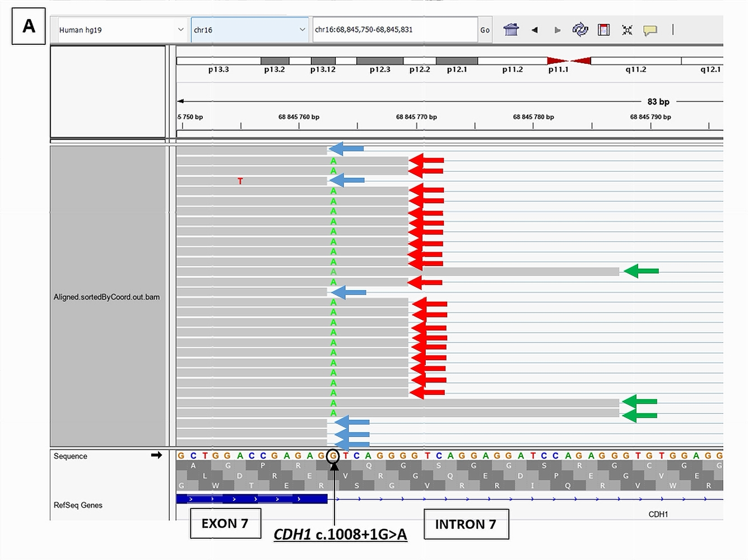Click the blue CDH1 exon 7 block

click(251, 499)
